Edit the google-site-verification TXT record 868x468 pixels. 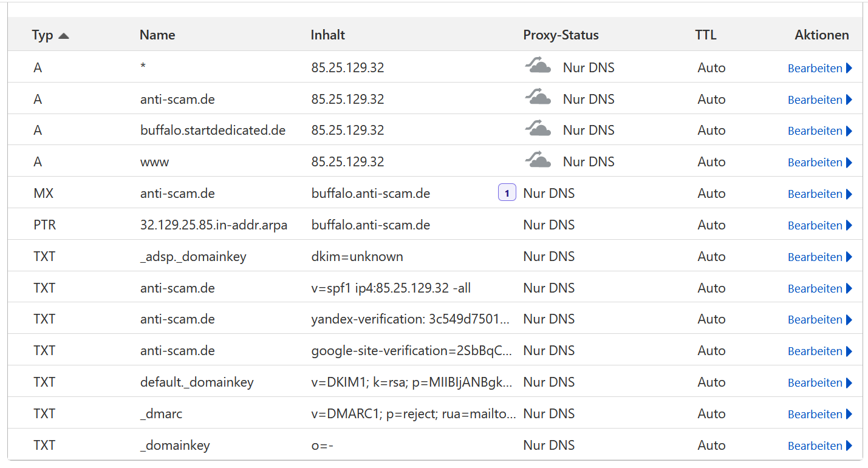click(815, 351)
